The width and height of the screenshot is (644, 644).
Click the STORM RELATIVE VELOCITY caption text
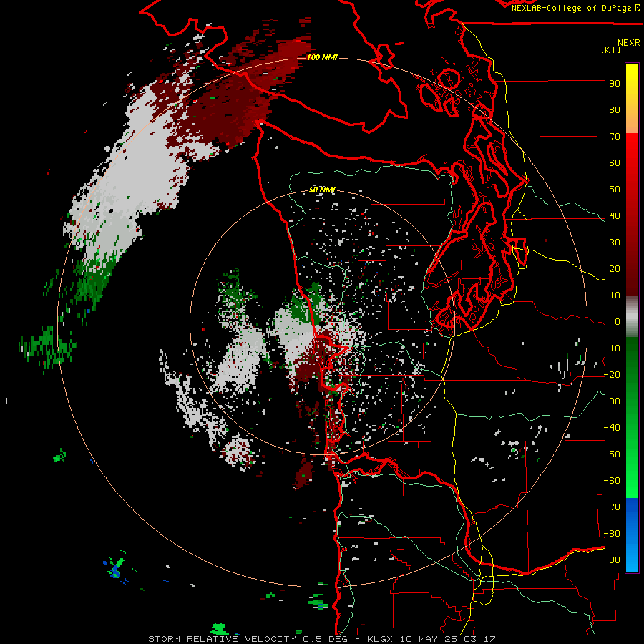point(223,639)
